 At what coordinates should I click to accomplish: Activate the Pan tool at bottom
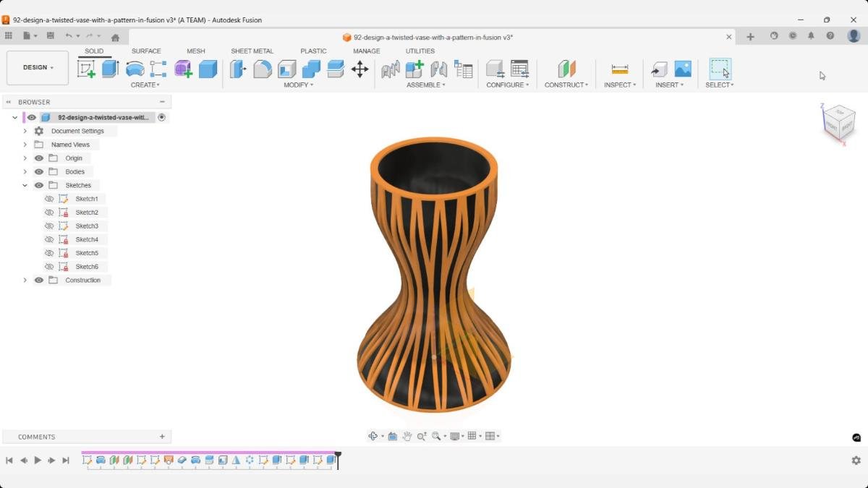tap(407, 436)
